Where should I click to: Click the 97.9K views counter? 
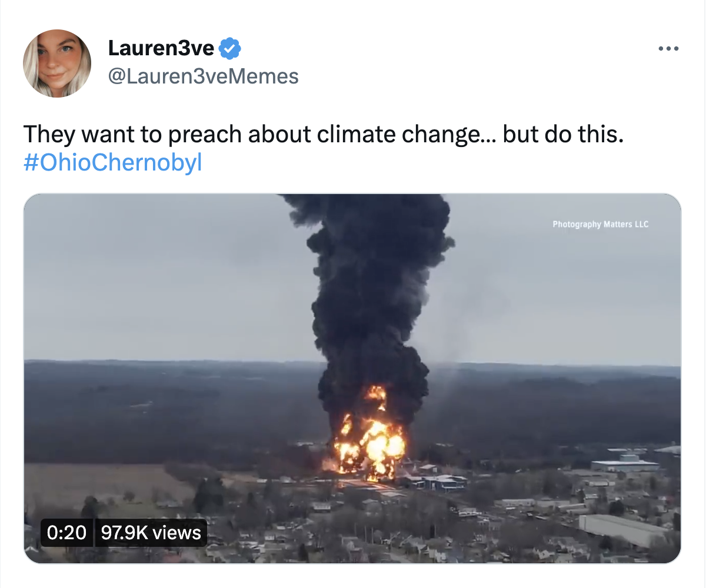151,533
